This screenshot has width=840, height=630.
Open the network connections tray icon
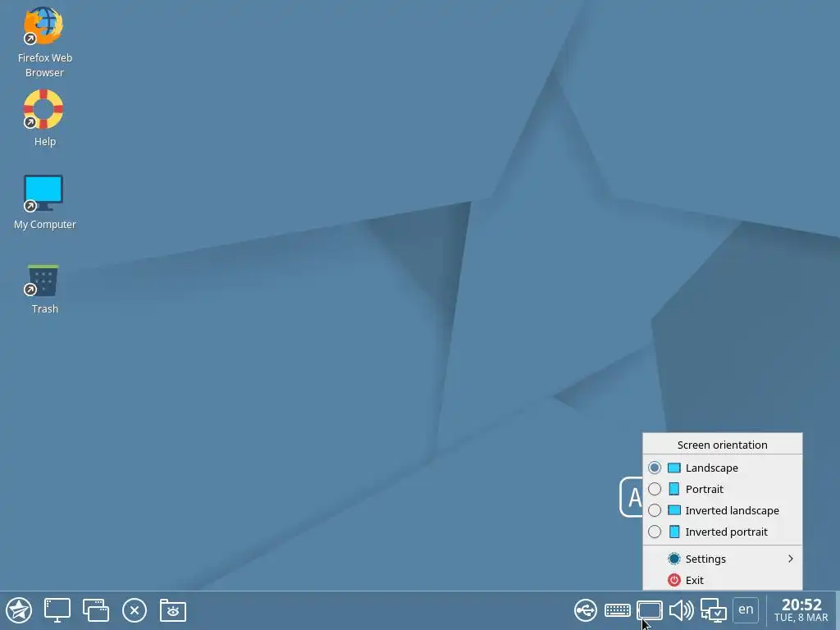pyautogui.click(x=714, y=610)
